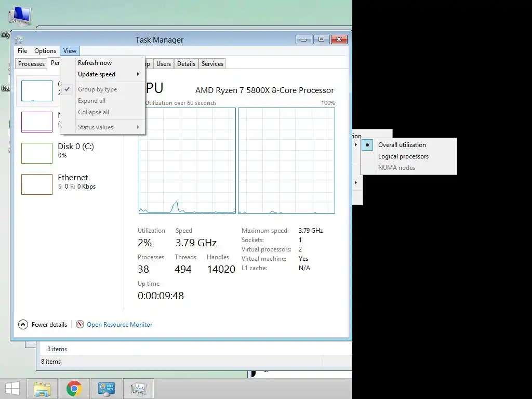Click Expand all in the View menu
This screenshot has height=399, width=532.
tap(103, 101)
